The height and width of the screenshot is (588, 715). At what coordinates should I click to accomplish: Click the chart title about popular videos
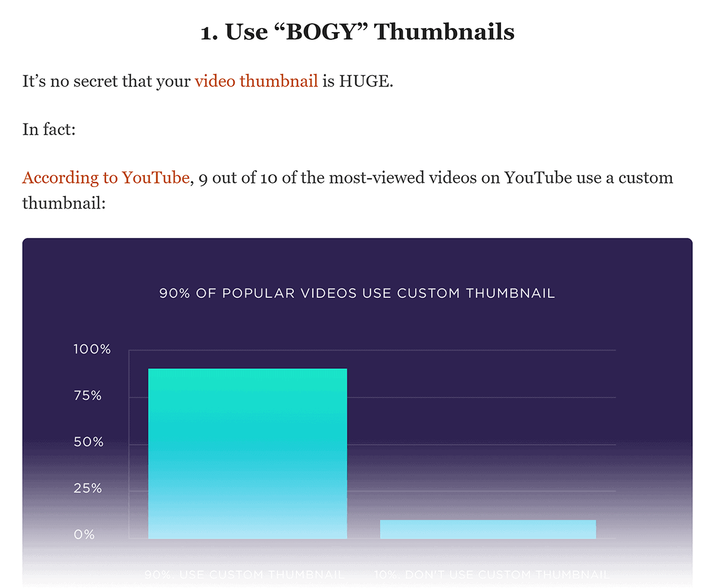(357, 293)
